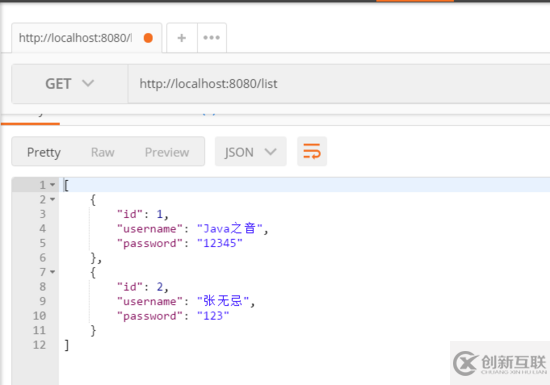Select the http://localhost:8080/l request tab
The width and height of the screenshot is (550, 385).
tap(87, 38)
